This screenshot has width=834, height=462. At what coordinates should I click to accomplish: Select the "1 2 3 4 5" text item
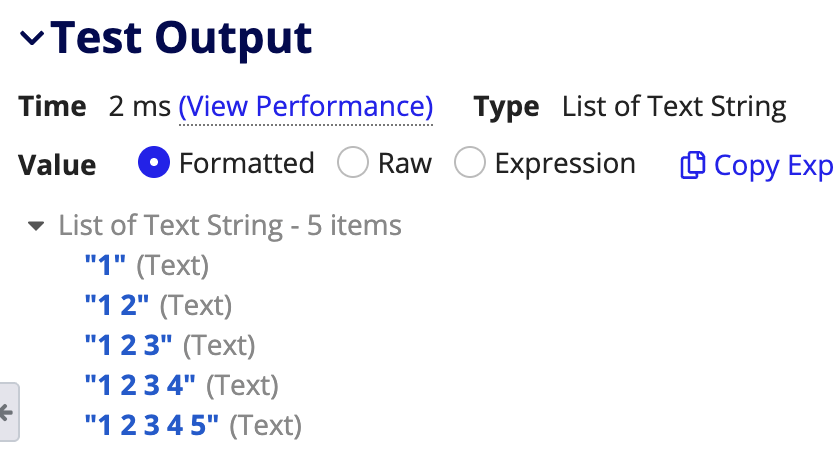pos(152,425)
